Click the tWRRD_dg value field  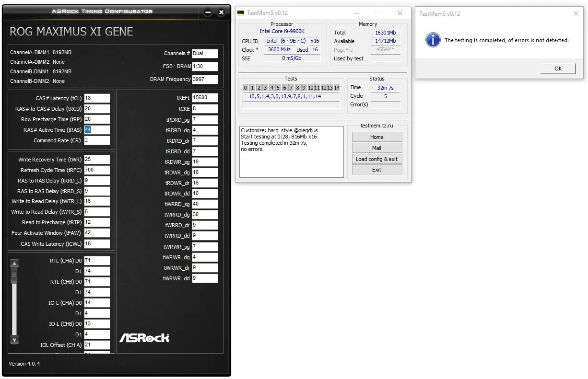pos(205,215)
